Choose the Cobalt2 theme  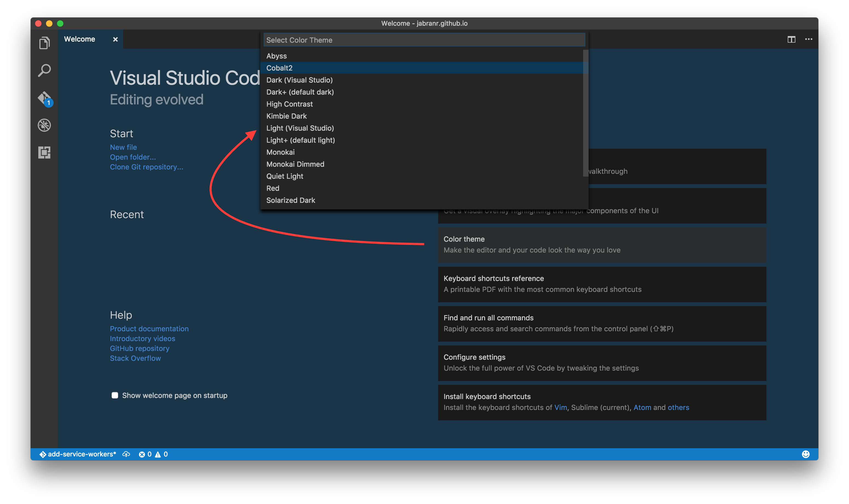[x=421, y=68]
